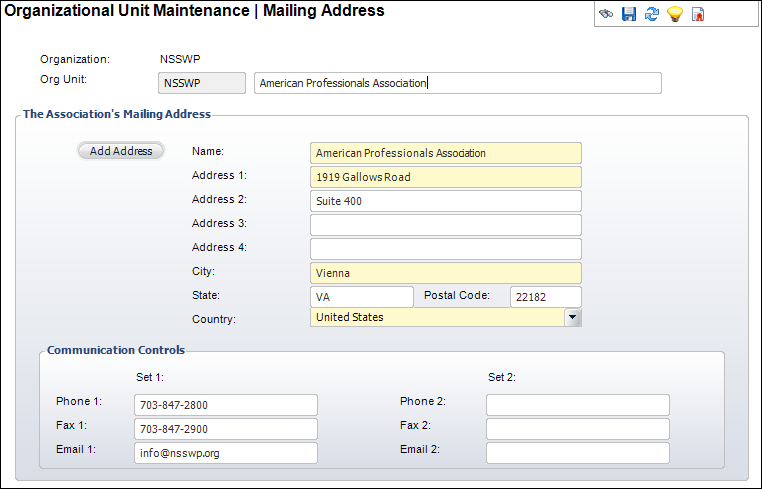
Task: Click the certificate document icon
Action: click(x=698, y=14)
